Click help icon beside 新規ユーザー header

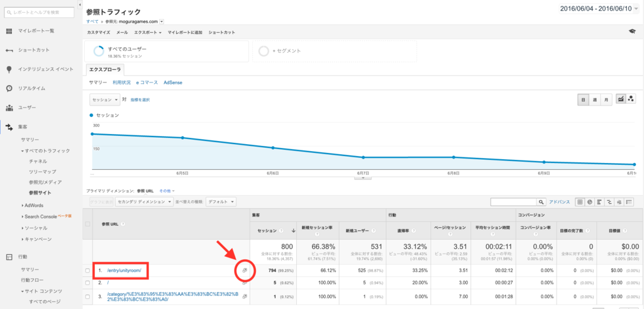(374, 230)
